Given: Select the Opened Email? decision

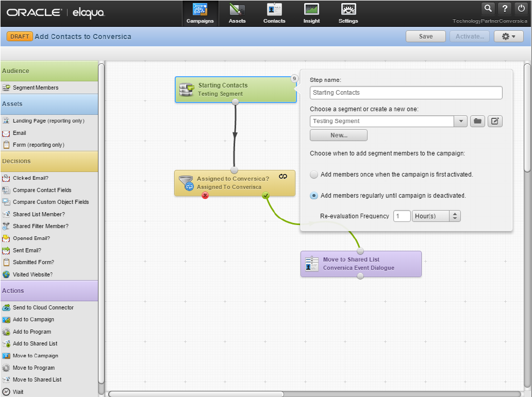Looking at the screenshot, I should [49, 238].
